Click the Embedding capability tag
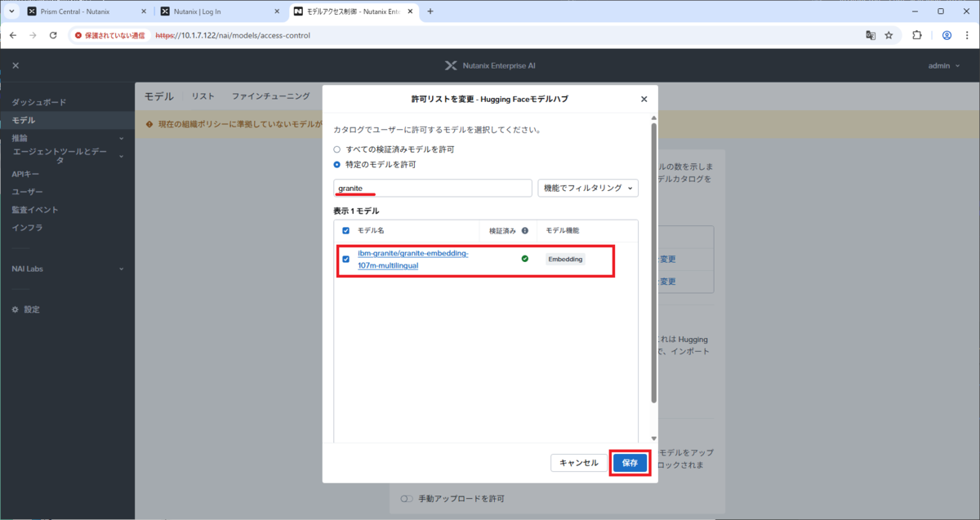This screenshot has width=980, height=520. [x=565, y=259]
